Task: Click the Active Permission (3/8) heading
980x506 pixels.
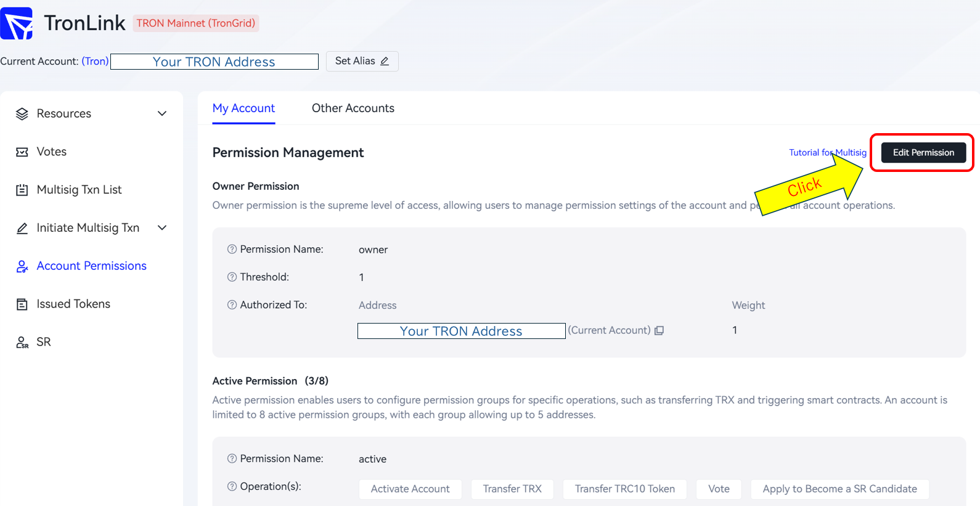Action: click(x=271, y=381)
